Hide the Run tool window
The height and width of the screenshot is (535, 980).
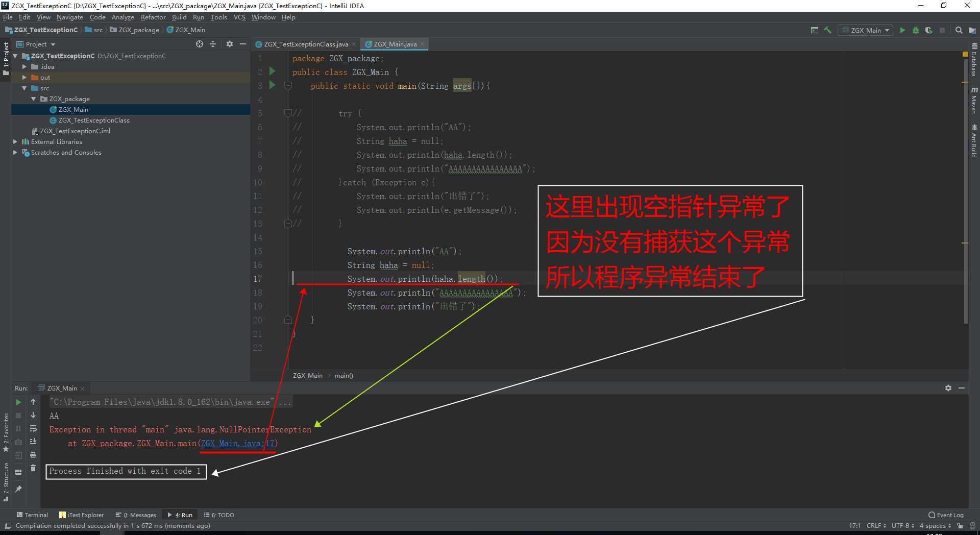coord(962,388)
